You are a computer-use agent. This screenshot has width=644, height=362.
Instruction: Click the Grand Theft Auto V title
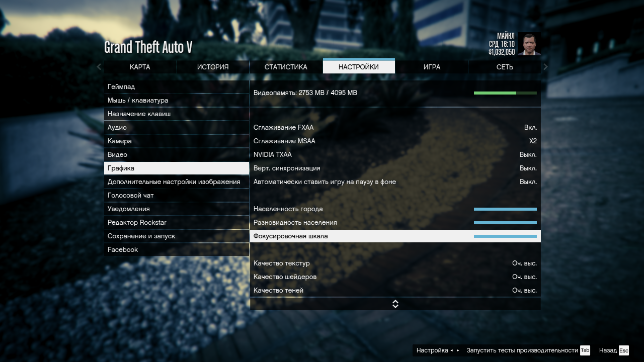click(x=148, y=47)
